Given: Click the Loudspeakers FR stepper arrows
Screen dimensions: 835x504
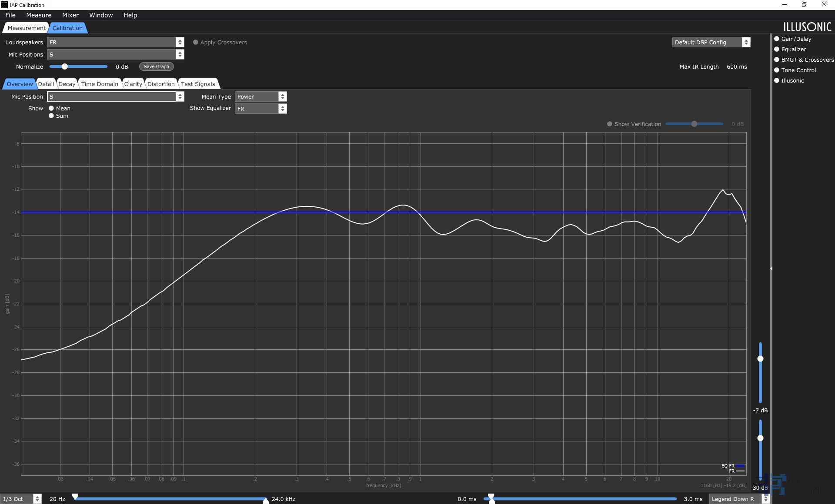Looking at the screenshot, I should click(180, 42).
